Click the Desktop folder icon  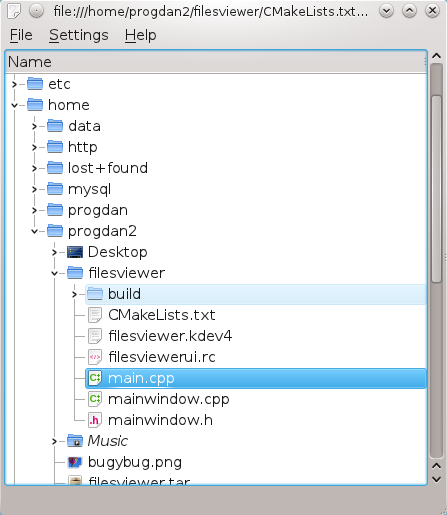coord(75,252)
